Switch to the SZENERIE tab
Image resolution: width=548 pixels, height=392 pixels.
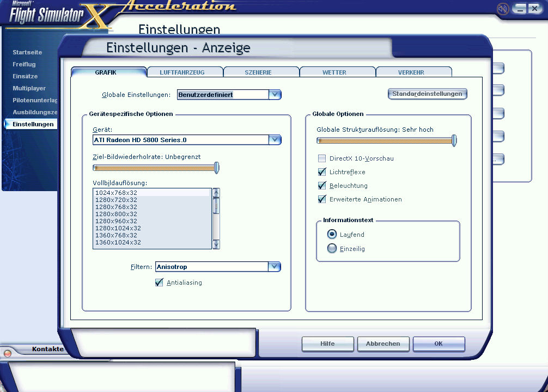(258, 72)
